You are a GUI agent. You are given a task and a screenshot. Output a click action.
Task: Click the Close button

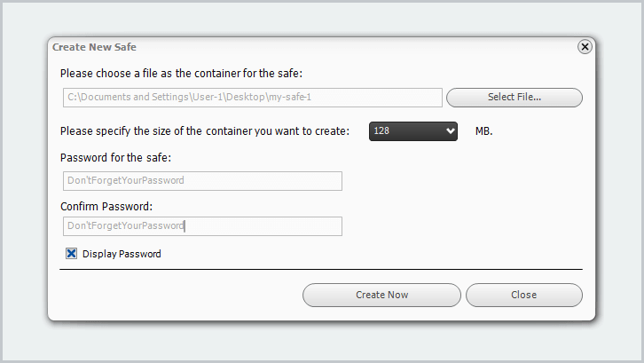[524, 295]
